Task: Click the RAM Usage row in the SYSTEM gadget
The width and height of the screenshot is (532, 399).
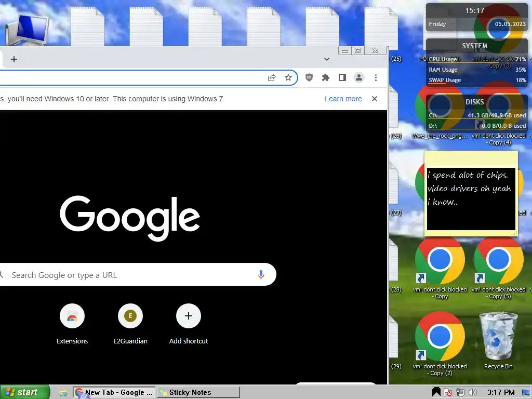Action: [x=477, y=70]
